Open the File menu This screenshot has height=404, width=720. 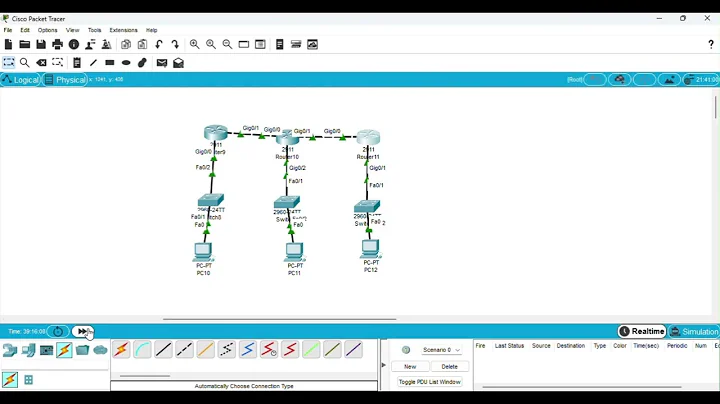click(8, 30)
